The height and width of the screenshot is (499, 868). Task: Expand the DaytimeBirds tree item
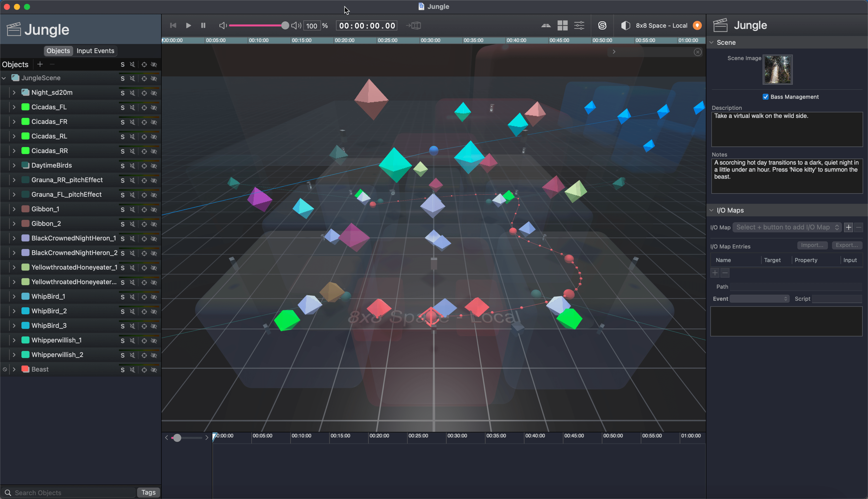[x=14, y=165]
